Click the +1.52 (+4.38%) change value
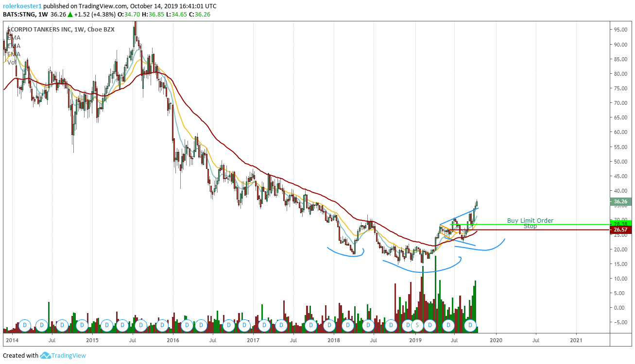Viewport: 635px width, 364px height. click(95, 15)
